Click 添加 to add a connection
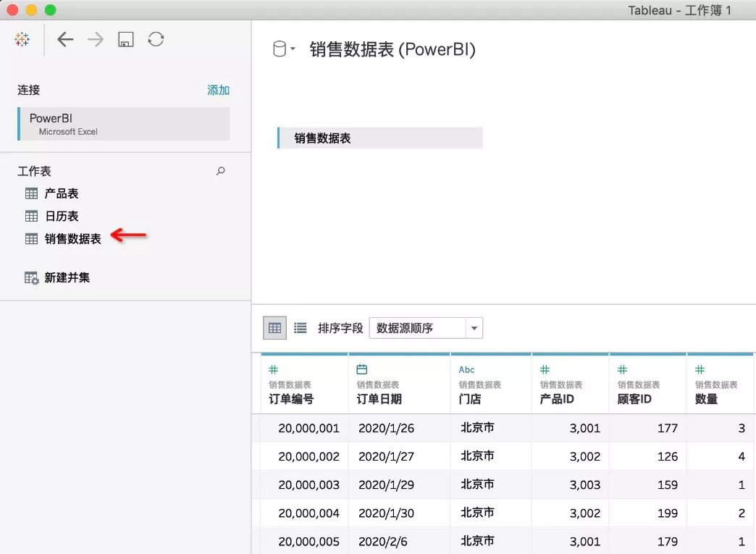The width and height of the screenshot is (756, 554). pyautogui.click(x=219, y=91)
